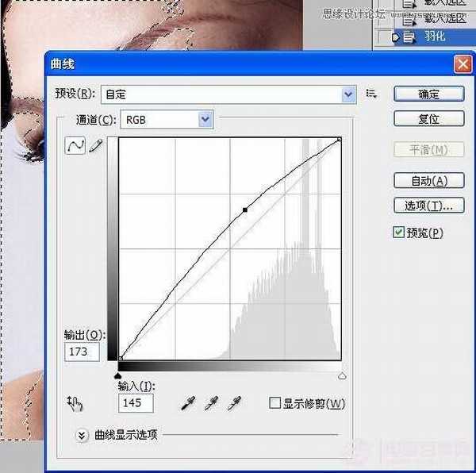Pick the gray point eyedropper
This screenshot has height=473, width=476.
click(211, 404)
